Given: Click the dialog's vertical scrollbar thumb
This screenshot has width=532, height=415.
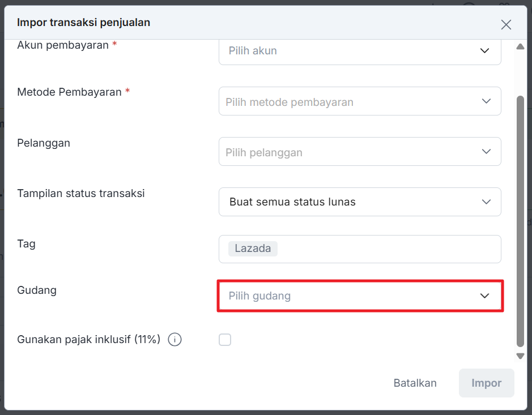Looking at the screenshot, I should [520, 221].
